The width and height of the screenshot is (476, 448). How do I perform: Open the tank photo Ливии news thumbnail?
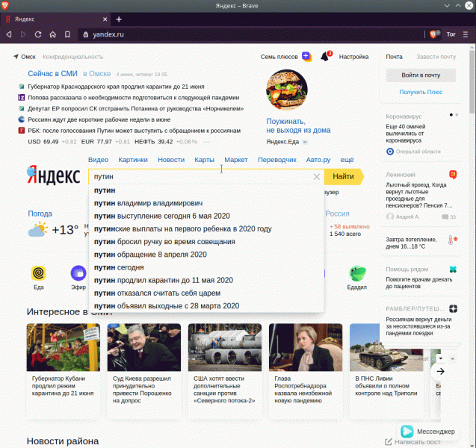tap(386, 347)
